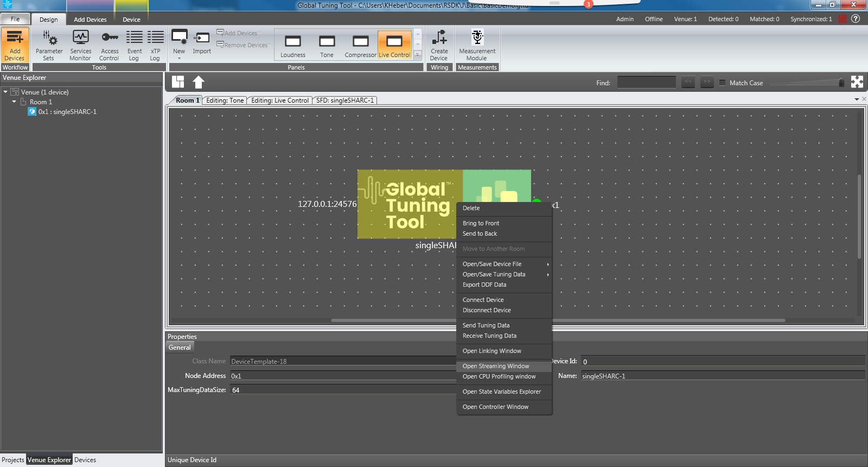Open Parameter Sets tool
Viewport: 868px width, 467px height.
tap(49, 45)
